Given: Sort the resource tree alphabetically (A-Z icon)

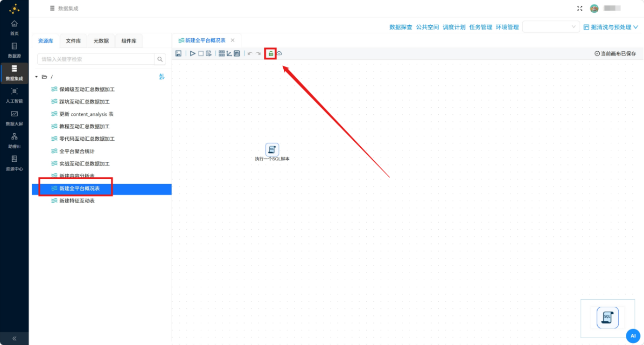Looking at the screenshot, I should [x=162, y=76].
